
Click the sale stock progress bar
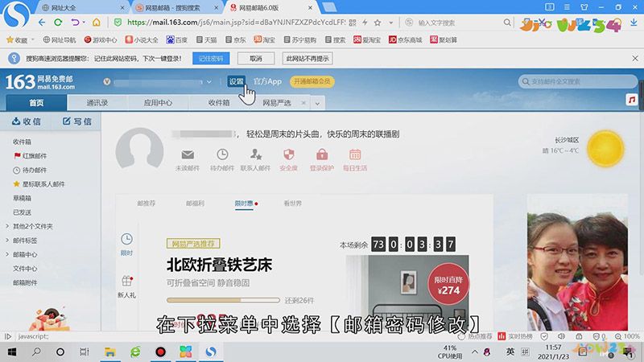(223, 300)
